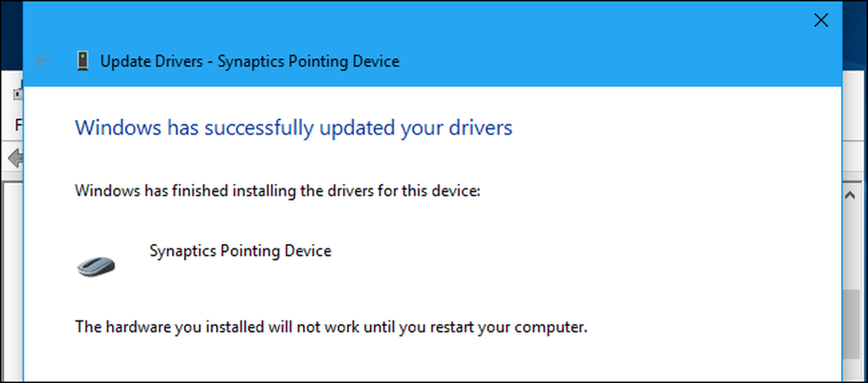
Task: Click the restart your computer message
Action: pos(331,327)
